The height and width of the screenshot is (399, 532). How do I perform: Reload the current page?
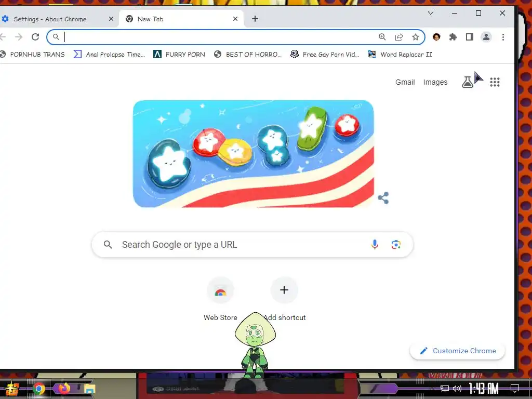click(35, 37)
